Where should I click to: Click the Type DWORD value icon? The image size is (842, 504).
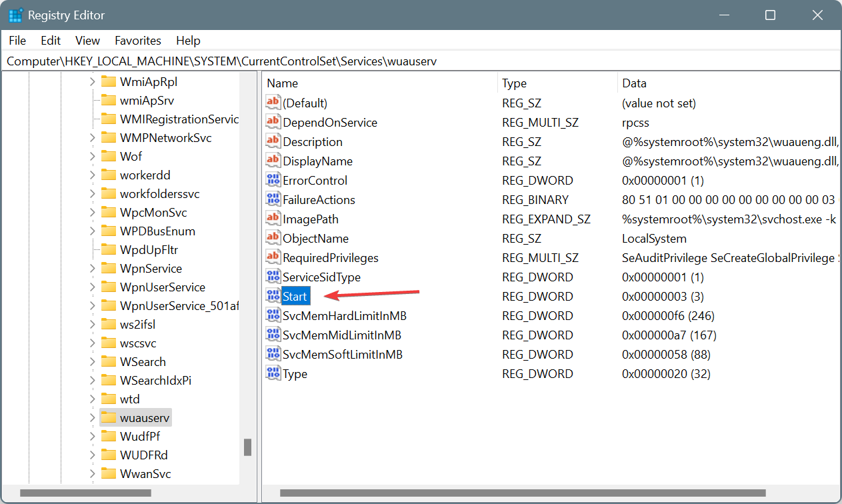coord(273,373)
